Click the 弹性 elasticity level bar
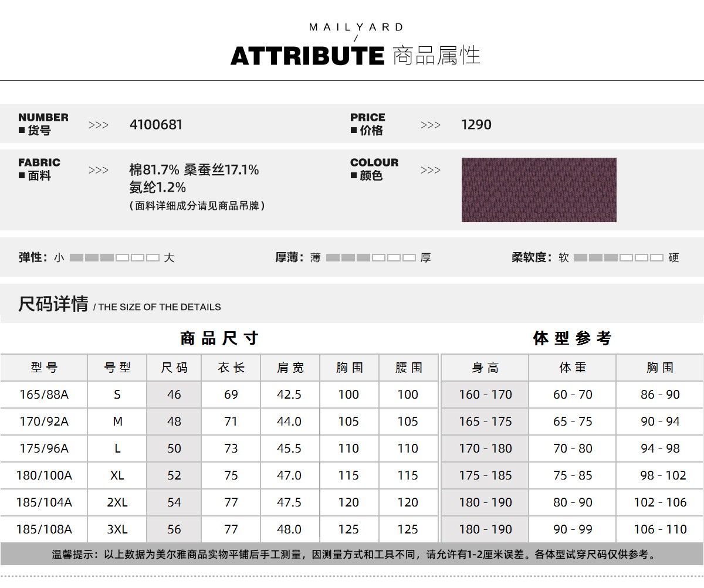The image size is (704, 588). pyautogui.click(x=114, y=257)
